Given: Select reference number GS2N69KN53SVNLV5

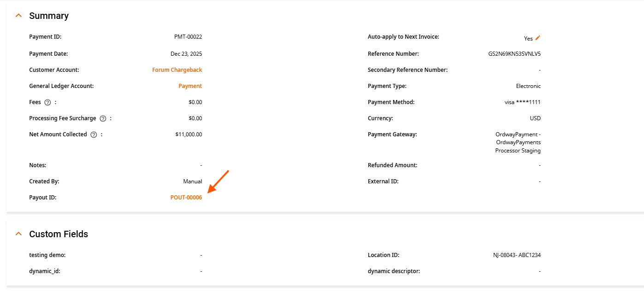Looking at the screenshot, I should (x=514, y=54).
